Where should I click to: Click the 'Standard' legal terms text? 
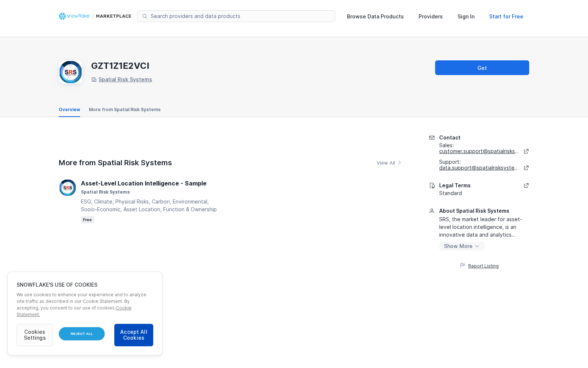click(451, 193)
